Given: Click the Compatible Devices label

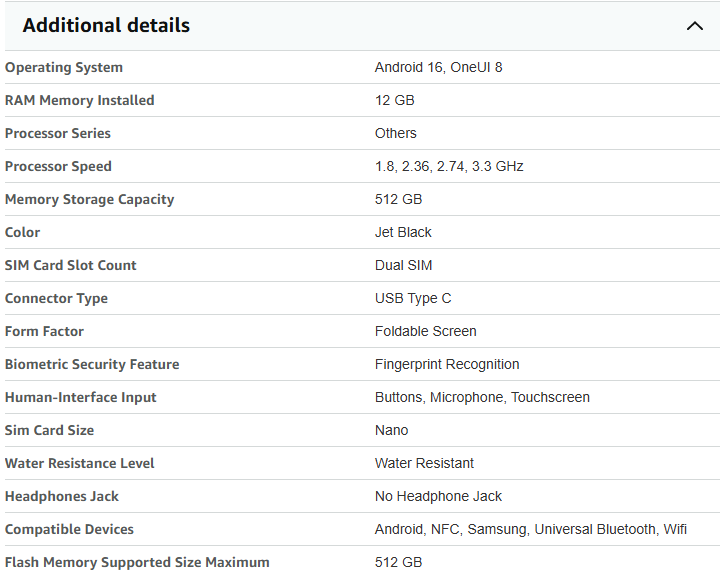Looking at the screenshot, I should (x=69, y=529).
